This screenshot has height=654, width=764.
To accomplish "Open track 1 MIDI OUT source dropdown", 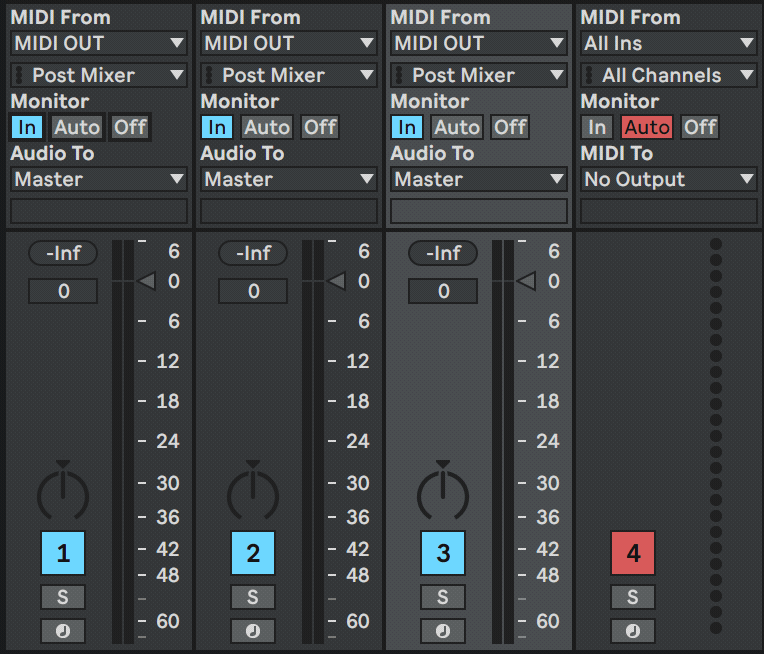I will coord(99,43).
